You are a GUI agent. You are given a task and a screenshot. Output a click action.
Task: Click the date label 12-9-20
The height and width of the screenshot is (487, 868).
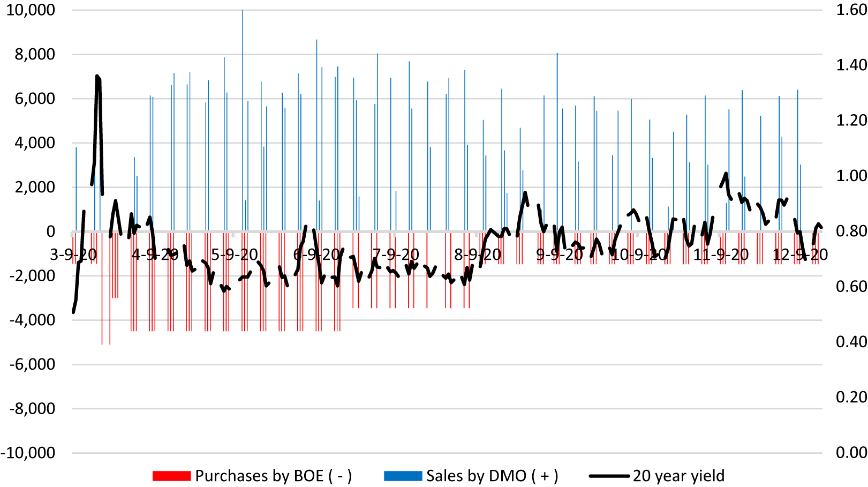pos(801,254)
